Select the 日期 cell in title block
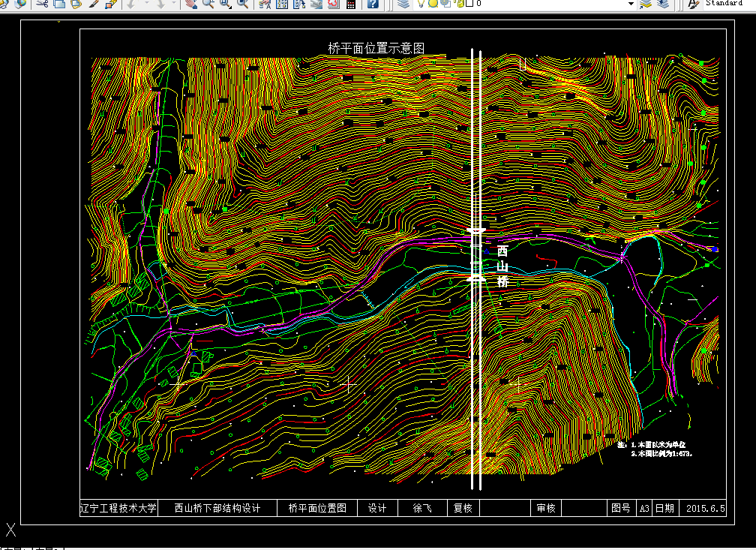This screenshot has width=756, height=550. click(664, 508)
